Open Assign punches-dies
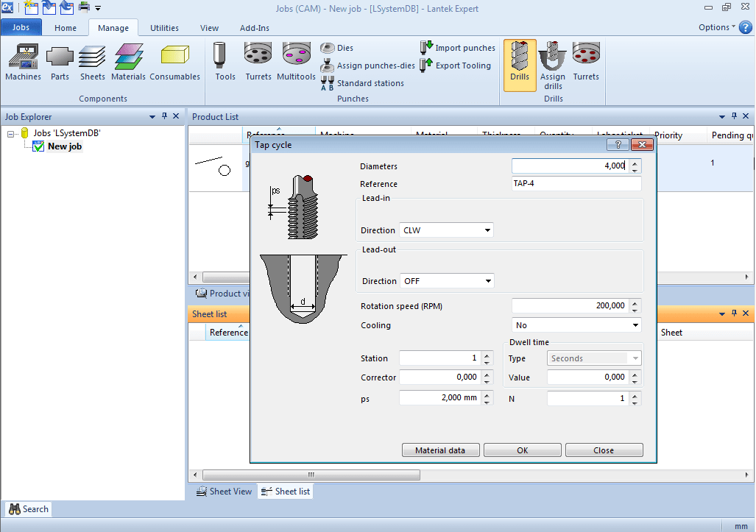The width and height of the screenshot is (756, 532). coord(367,65)
